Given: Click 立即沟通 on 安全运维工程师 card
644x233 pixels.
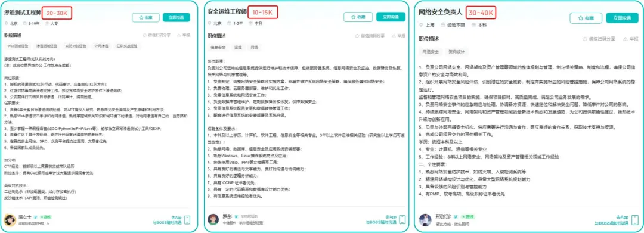Looking at the screenshot, I should click(x=391, y=17).
